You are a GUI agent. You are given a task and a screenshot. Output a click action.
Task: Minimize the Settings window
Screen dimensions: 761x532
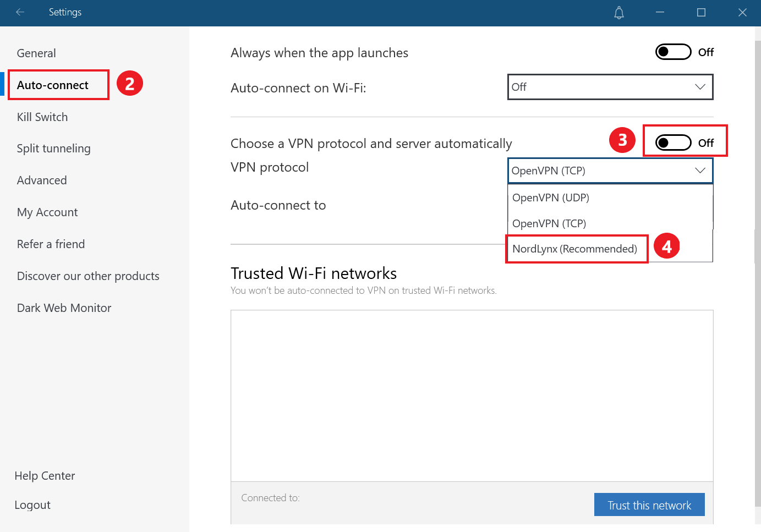(x=660, y=12)
